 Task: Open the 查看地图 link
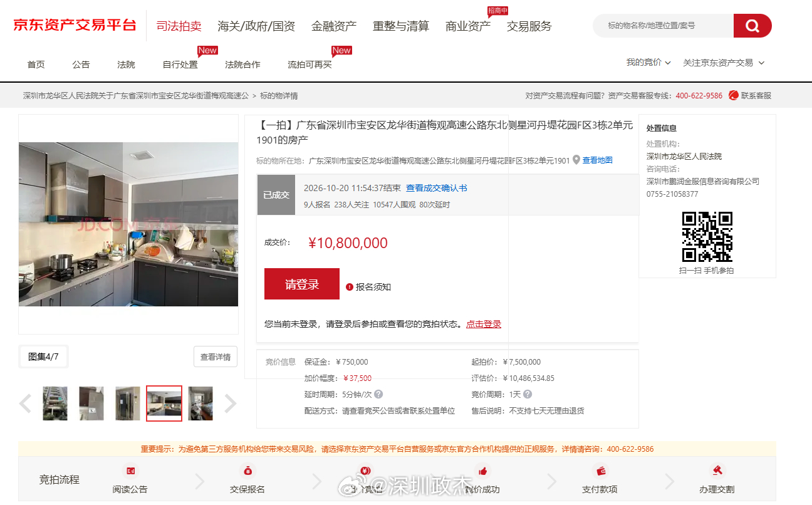click(x=598, y=160)
